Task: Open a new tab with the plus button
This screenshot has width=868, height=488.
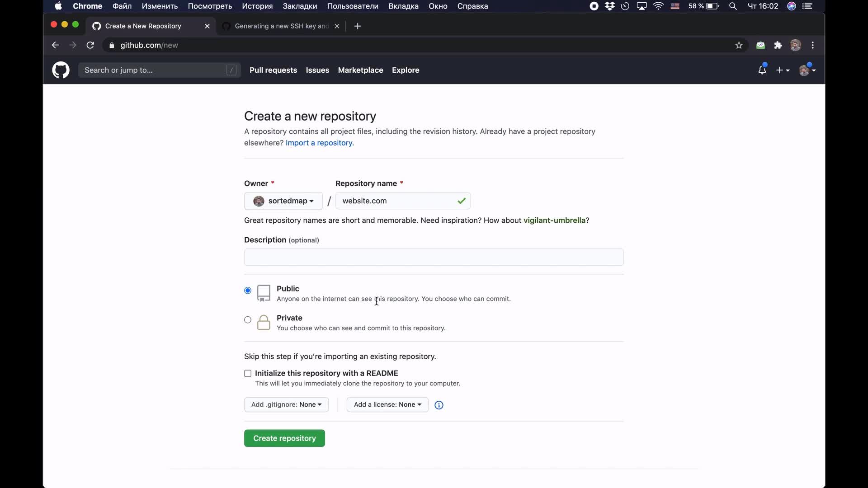Action: pyautogui.click(x=358, y=26)
